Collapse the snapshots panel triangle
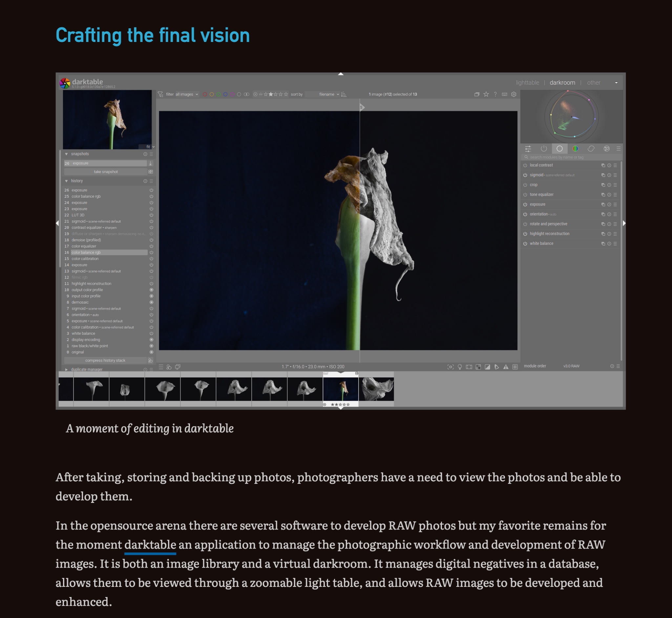Viewport: 672px width, 618px height. (x=66, y=154)
